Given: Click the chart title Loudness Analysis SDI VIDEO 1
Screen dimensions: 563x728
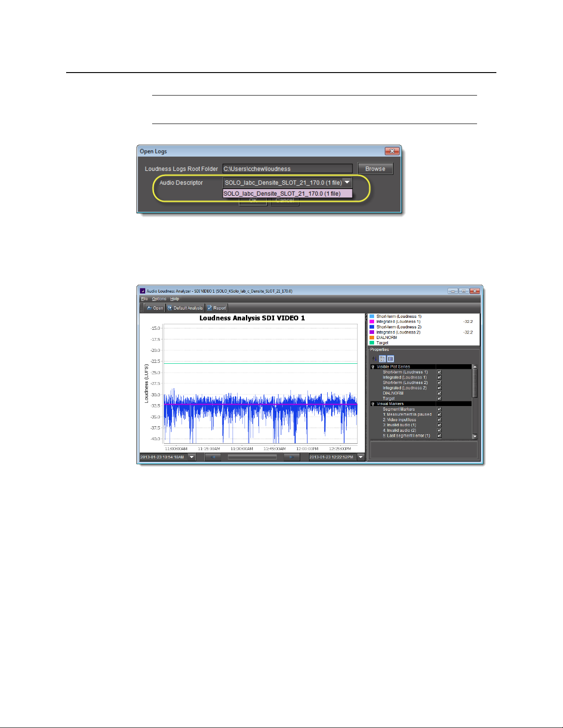Looking at the screenshot, I should pyautogui.click(x=252, y=318).
